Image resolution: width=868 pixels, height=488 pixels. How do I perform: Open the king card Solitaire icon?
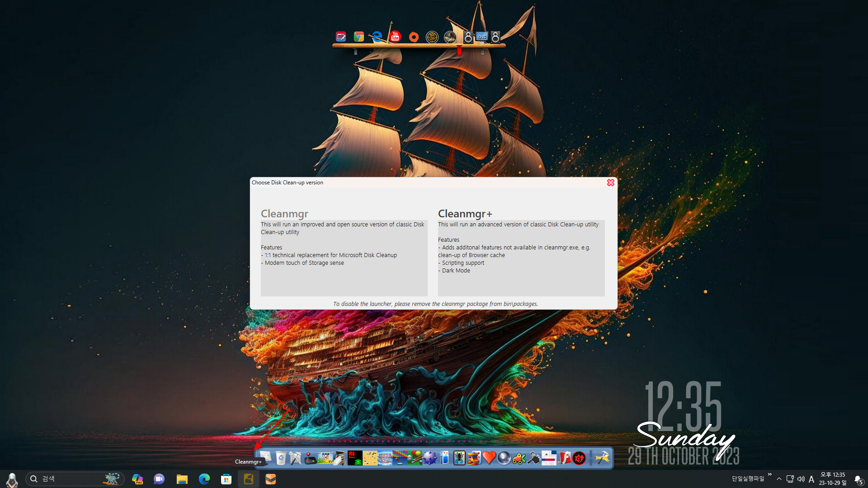474,458
